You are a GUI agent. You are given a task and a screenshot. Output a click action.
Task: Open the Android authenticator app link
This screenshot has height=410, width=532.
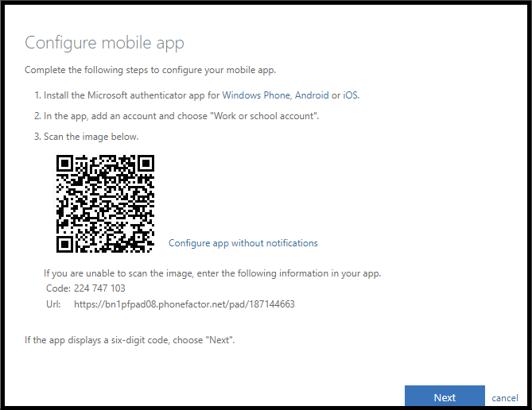(312, 95)
